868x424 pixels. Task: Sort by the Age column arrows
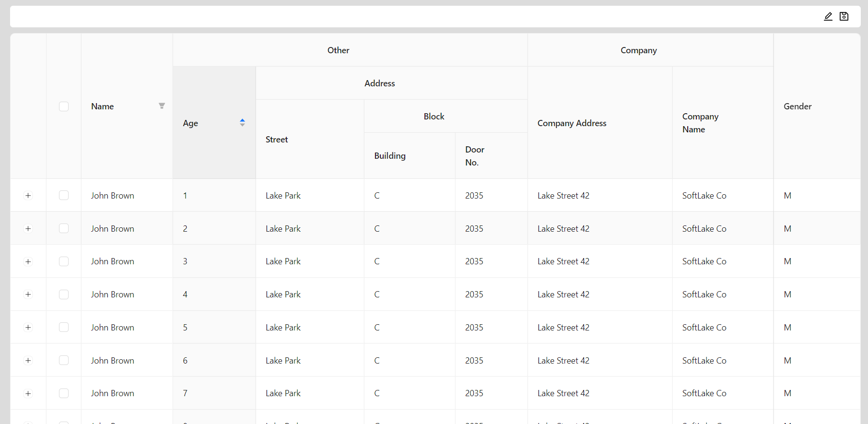pyautogui.click(x=242, y=123)
